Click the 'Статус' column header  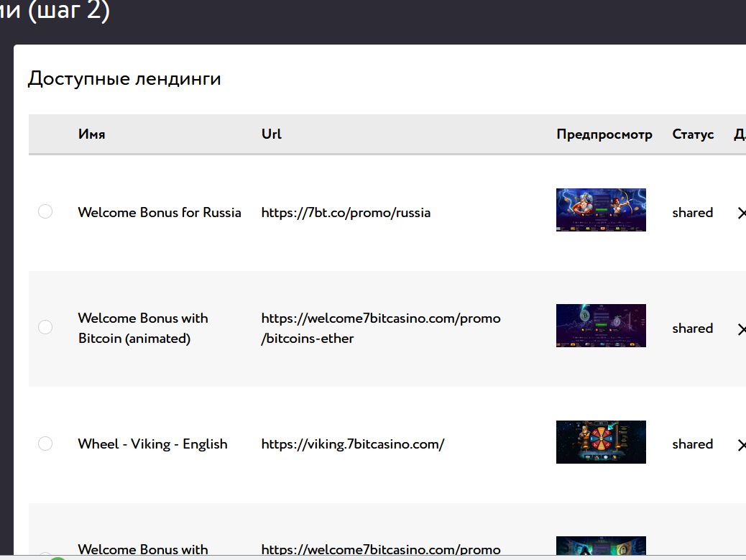tap(693, 134)
